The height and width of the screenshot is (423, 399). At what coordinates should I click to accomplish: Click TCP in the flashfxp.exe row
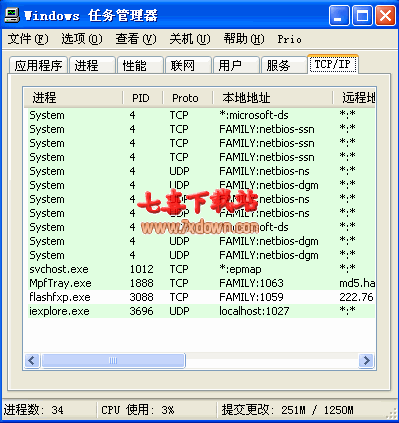click(179, 297)
